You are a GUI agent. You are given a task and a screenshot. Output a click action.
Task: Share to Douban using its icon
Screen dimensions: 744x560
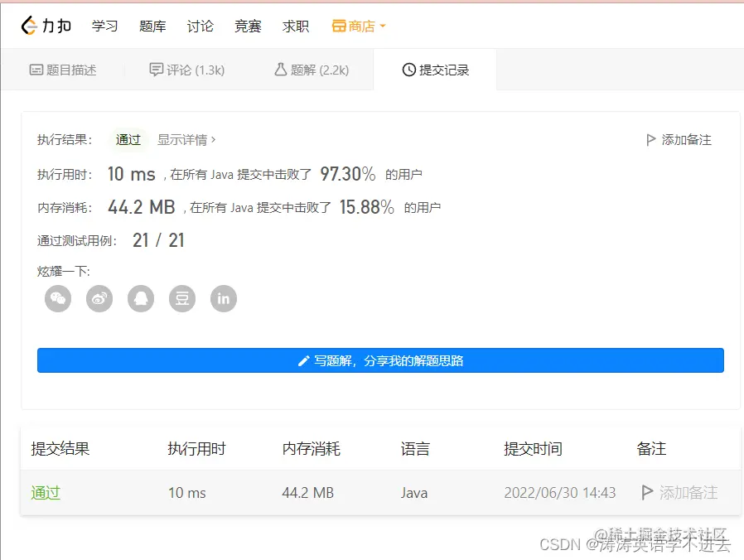point(181,298)
